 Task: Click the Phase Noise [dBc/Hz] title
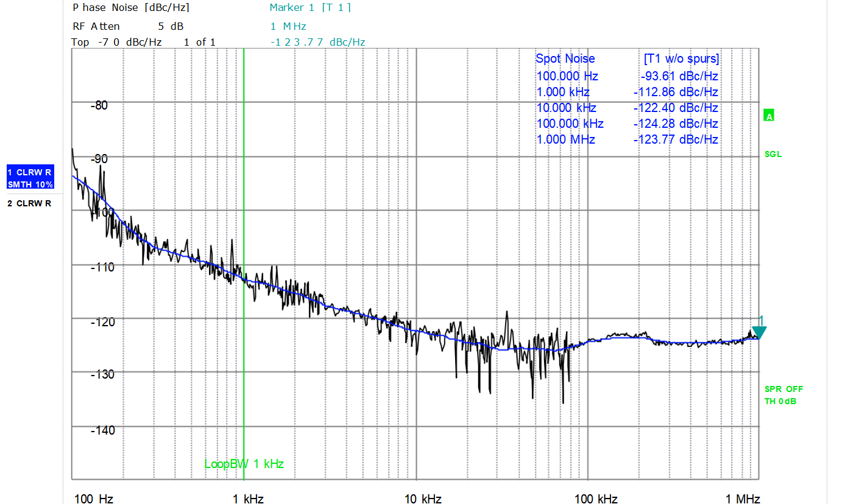[x=131, y=8]
